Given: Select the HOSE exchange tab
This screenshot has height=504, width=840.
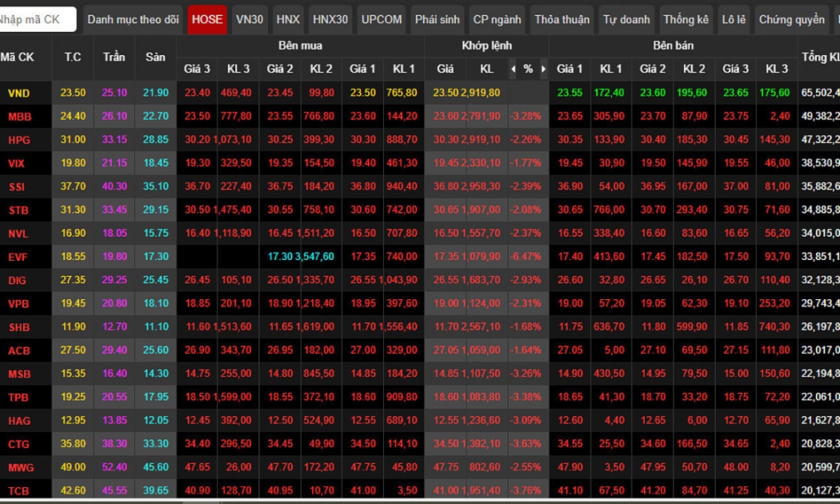Looking at the screenshot, I should [x=207, y=19].
